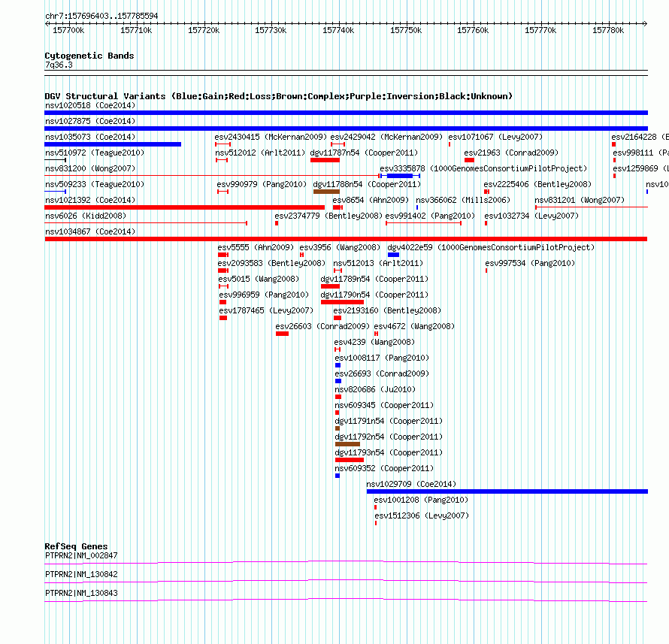Image resolution: width=669 pixels, height=644 pixels.
Task: Select variant esv5015 (Wang2008)
Action: click(259, 279)
